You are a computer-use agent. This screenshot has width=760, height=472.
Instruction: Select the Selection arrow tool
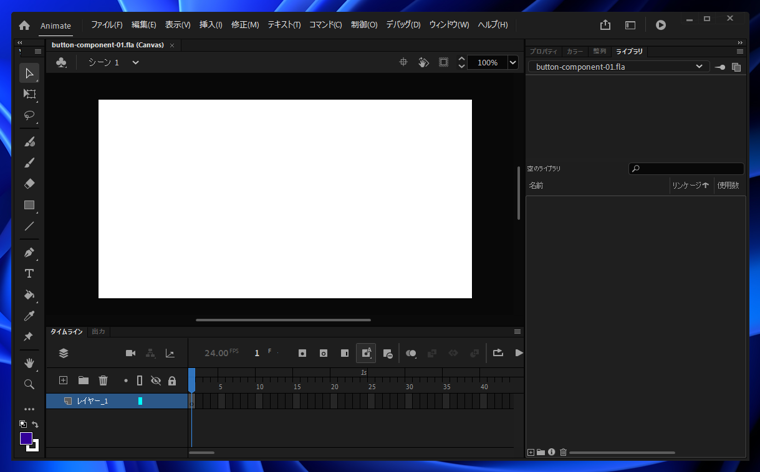(x=29, y=73)
